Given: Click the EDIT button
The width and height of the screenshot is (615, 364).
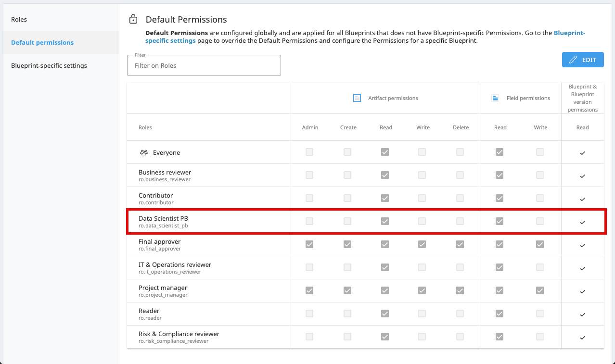Looking at the screenshot, I should tap(583, 60).
